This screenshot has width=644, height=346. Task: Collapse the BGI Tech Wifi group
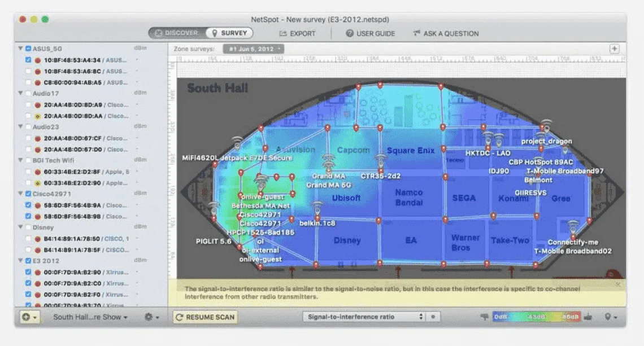pyautogui.click(x=20, y=160)
